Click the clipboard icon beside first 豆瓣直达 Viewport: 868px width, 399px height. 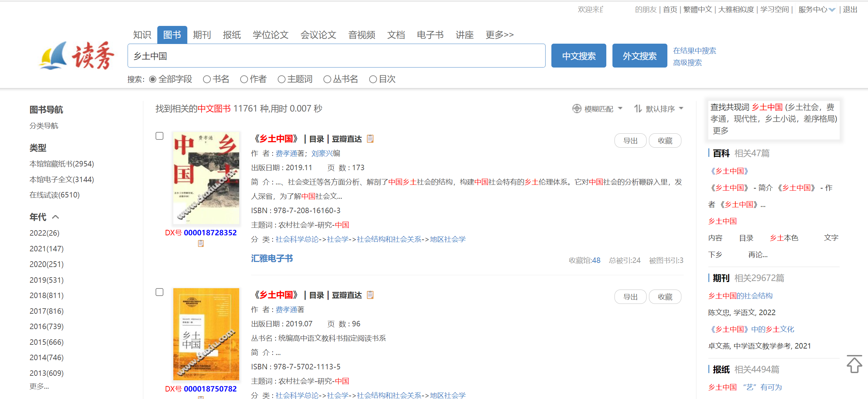tap(370, 139)
